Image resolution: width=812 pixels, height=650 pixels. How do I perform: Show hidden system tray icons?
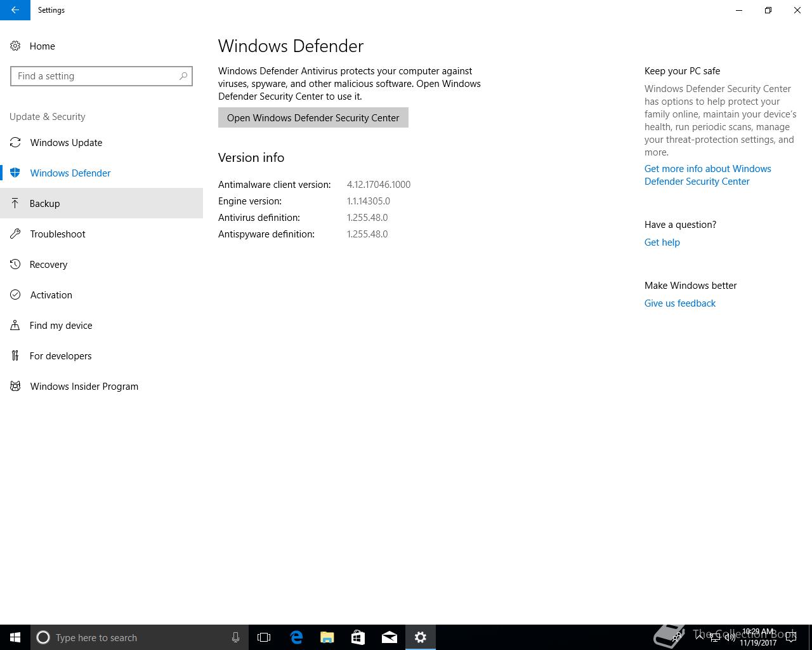point(699,637)
